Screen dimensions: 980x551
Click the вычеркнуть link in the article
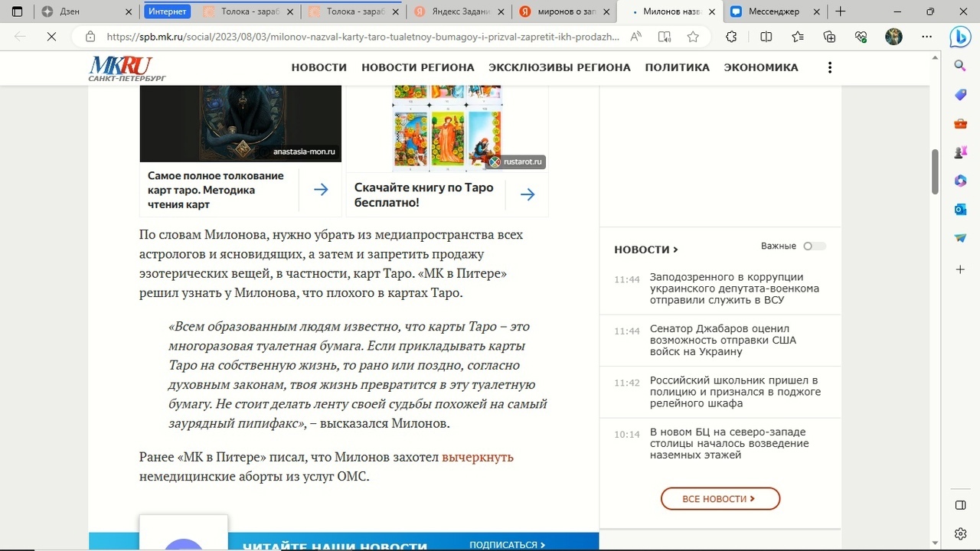(x=477, y=457)
